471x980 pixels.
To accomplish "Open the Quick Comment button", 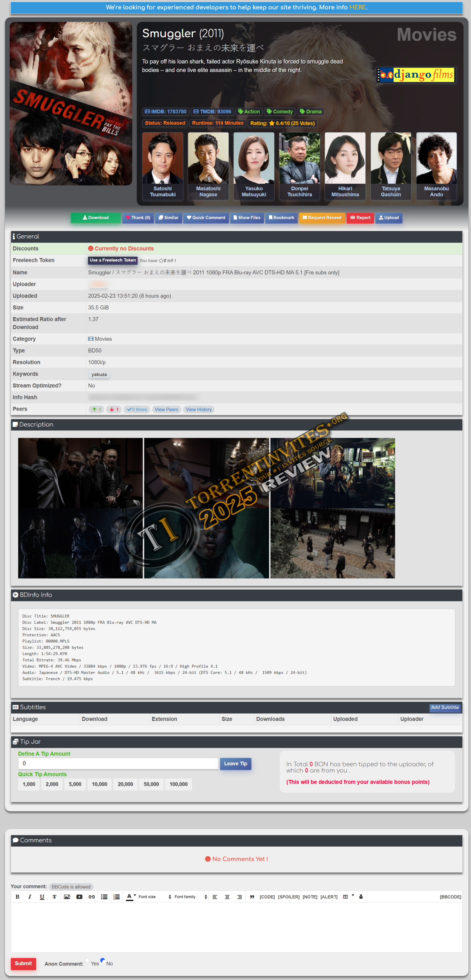I will (x=206, y=218).
